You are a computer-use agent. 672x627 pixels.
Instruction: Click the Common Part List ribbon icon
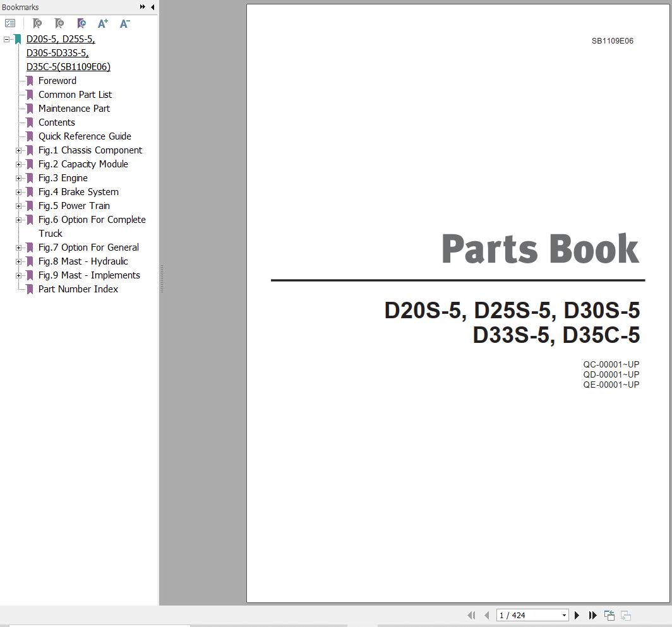30,95
